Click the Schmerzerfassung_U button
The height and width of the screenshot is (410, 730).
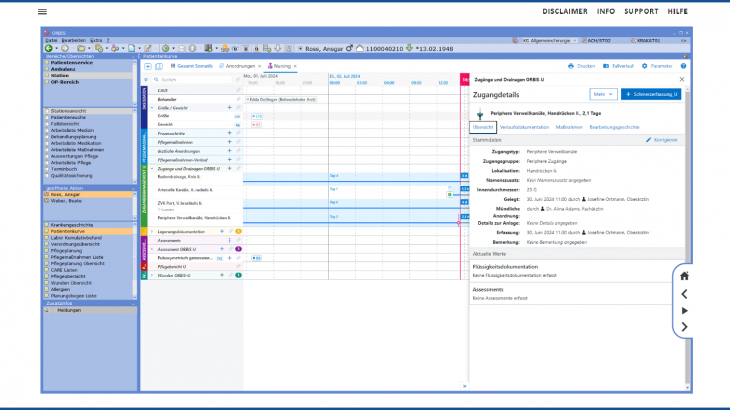pos(652,94)
